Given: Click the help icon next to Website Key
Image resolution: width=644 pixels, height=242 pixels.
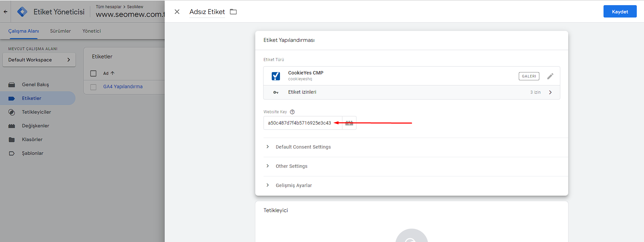Looking at the screenshot, I should pyautogui.click(x=292, y=112).
